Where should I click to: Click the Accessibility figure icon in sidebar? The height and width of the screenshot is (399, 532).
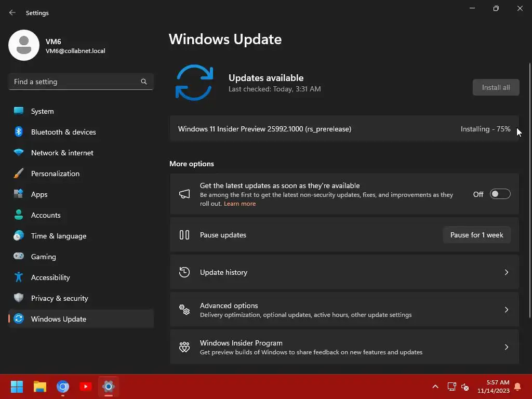tap(19, 277)
